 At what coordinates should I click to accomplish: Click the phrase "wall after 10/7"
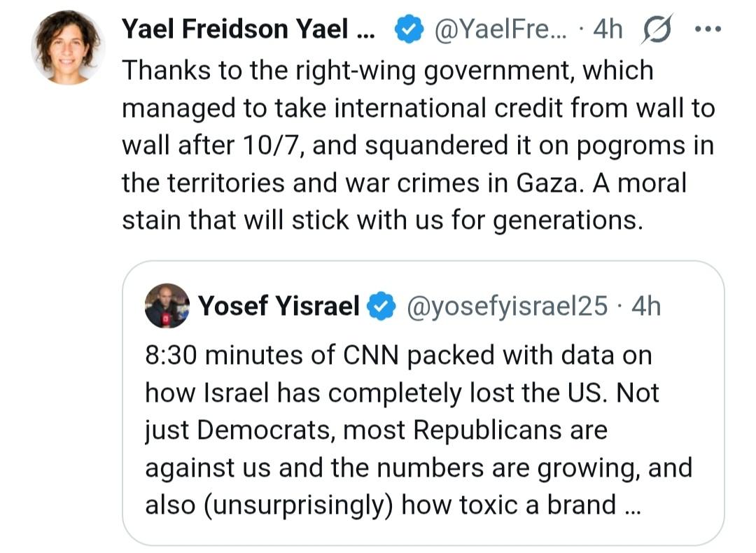[213, 145]
